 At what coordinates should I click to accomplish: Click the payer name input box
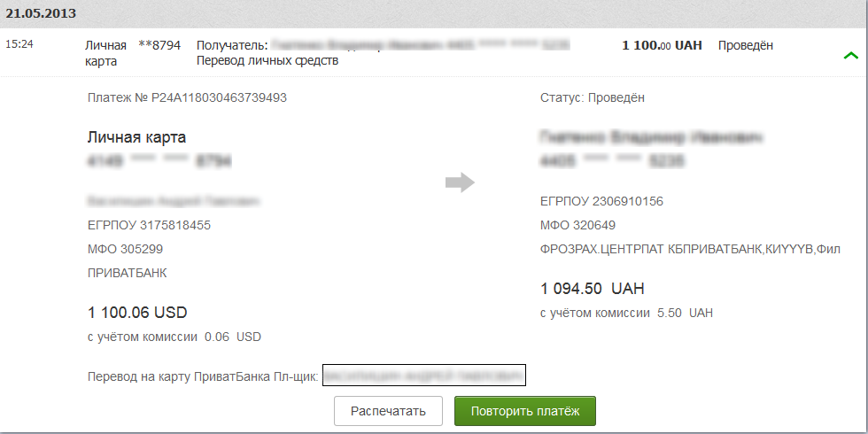click(424, 376)
